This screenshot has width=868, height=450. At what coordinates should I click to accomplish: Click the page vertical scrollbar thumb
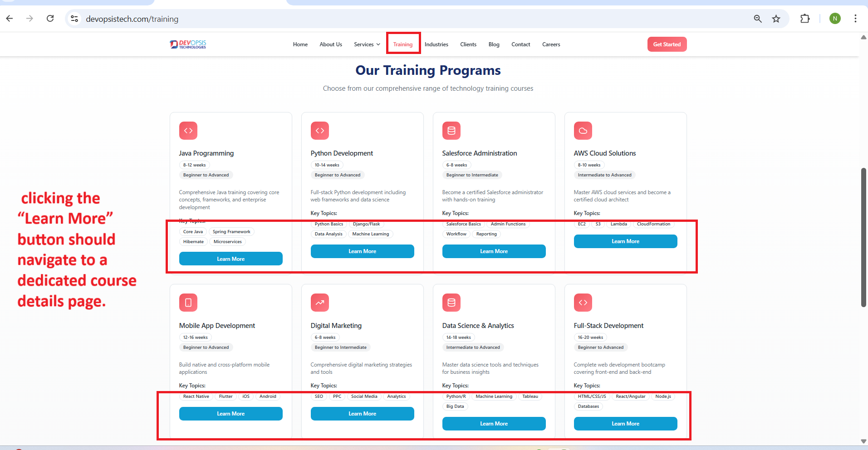click(863, 237)
